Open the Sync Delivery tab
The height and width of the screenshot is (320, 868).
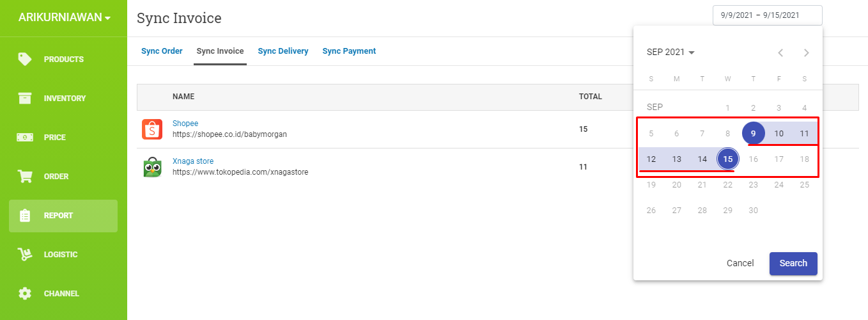283,51
